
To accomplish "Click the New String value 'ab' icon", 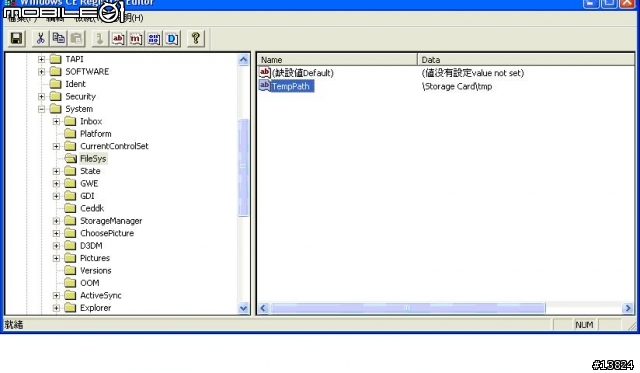I will (118, 39).
